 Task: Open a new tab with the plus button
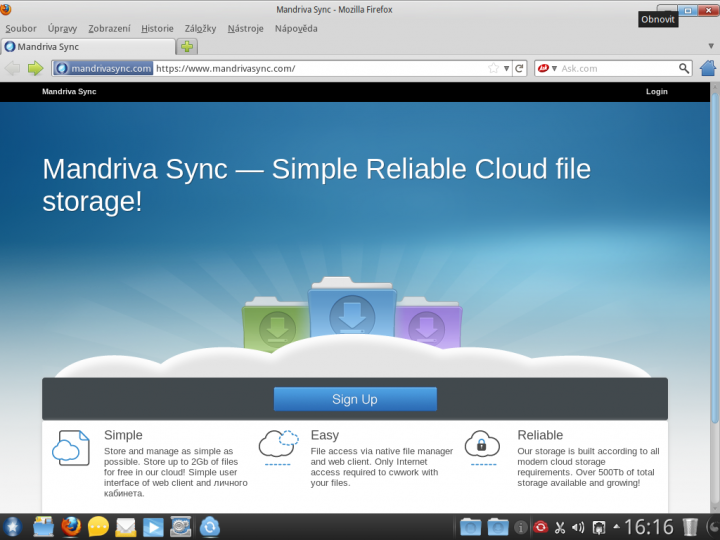click(187, 46)
